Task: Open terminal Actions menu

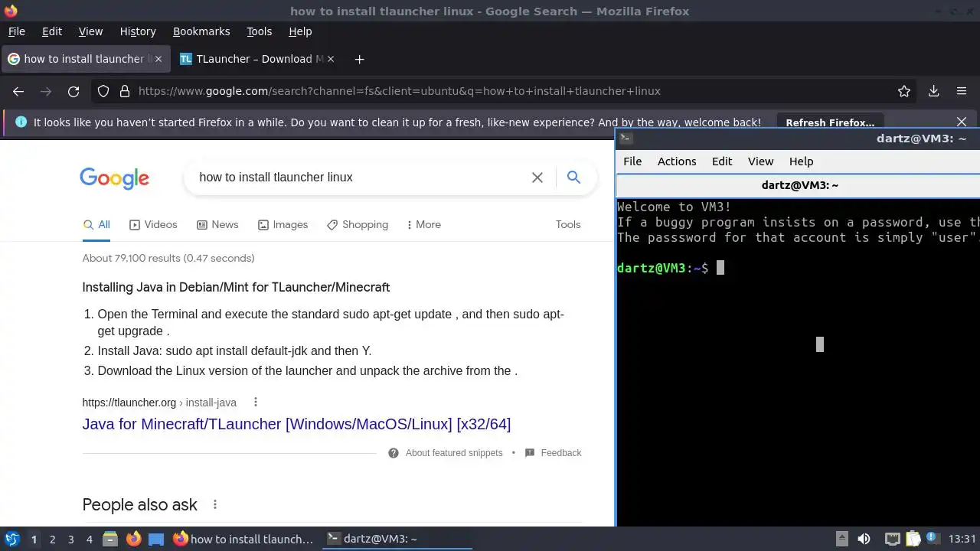Action: click(x=677, y=161)
